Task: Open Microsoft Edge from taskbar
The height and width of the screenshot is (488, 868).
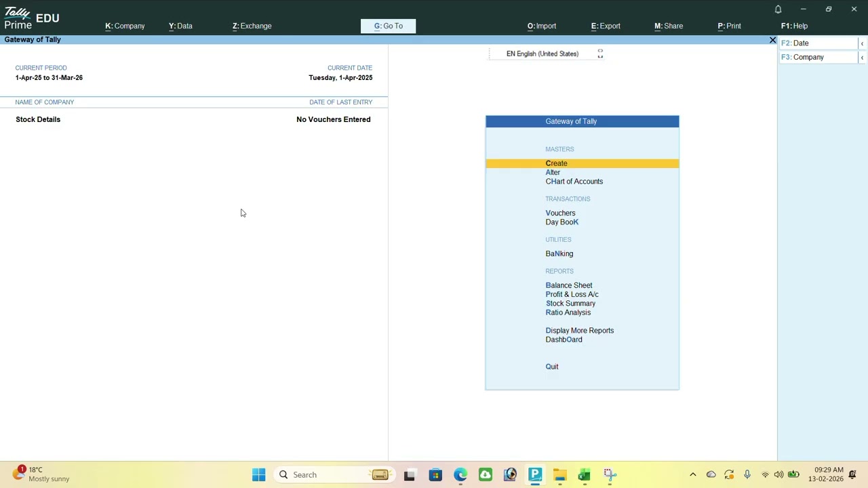Action: click(460, 475)
